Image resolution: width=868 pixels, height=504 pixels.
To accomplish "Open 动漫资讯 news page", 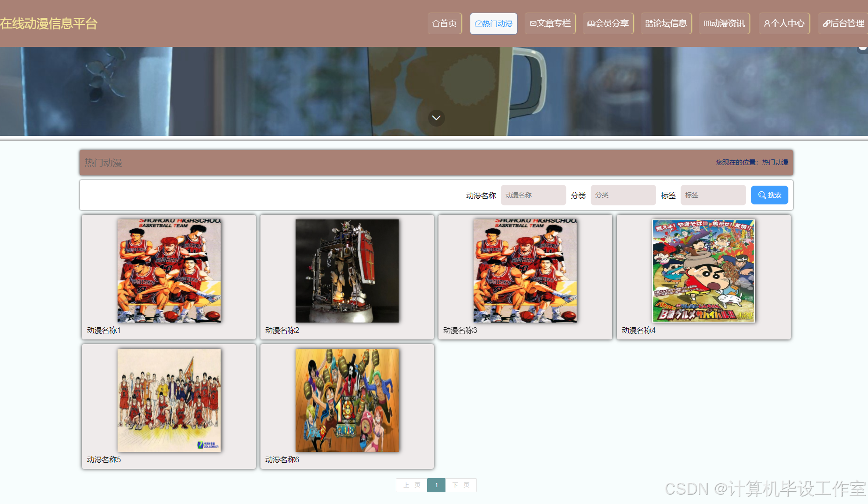I will (x=724, y=23).
